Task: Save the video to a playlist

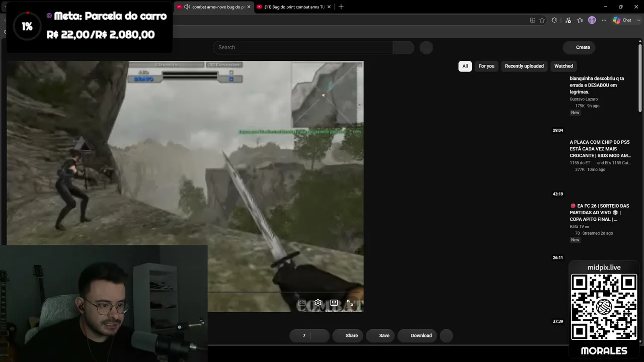Action: click(x=380, y=335)
